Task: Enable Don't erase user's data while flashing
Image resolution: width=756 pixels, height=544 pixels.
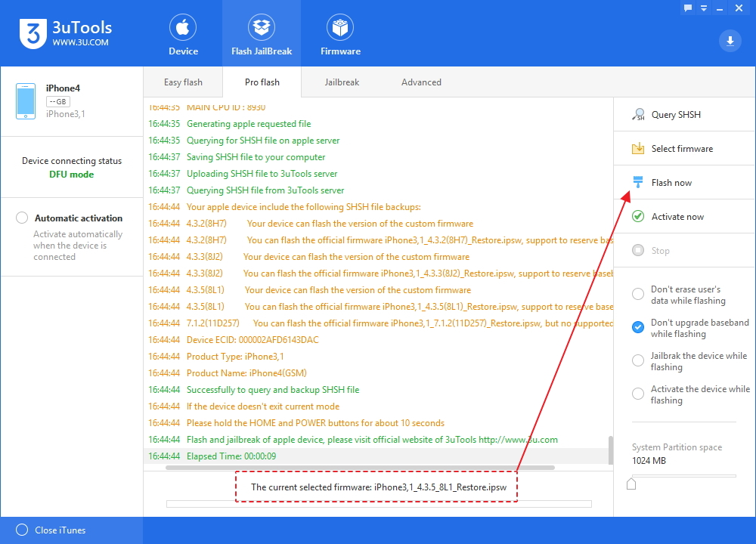Action: (638, 294)
